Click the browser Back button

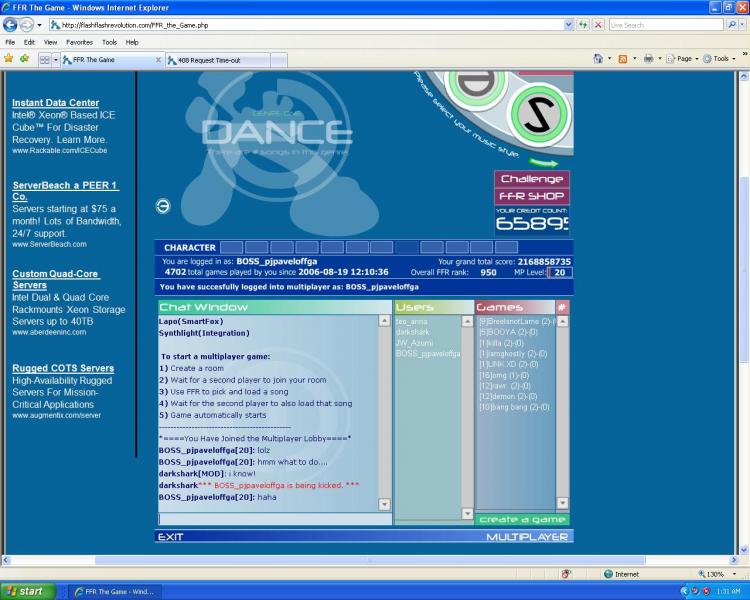point(10,25)
